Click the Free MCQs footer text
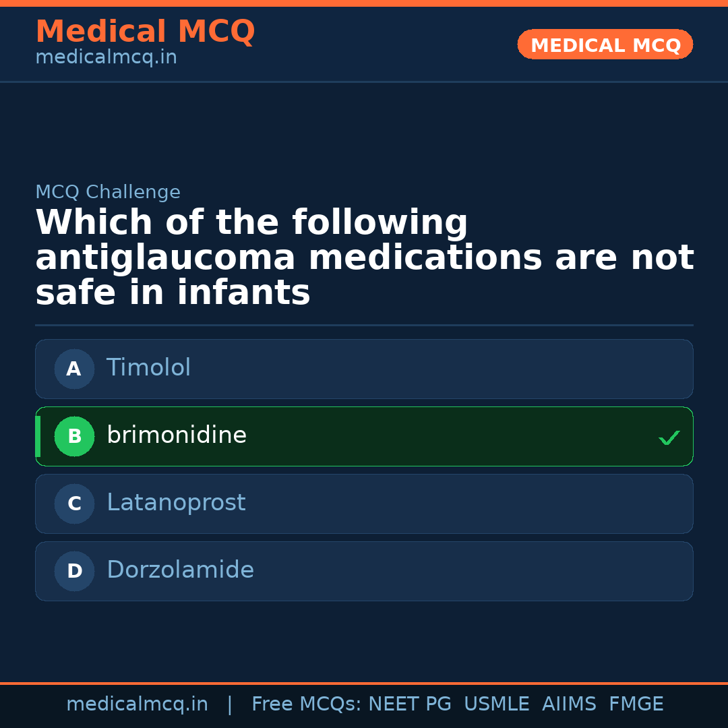This screenshot has width=728, height=728. 307,704
